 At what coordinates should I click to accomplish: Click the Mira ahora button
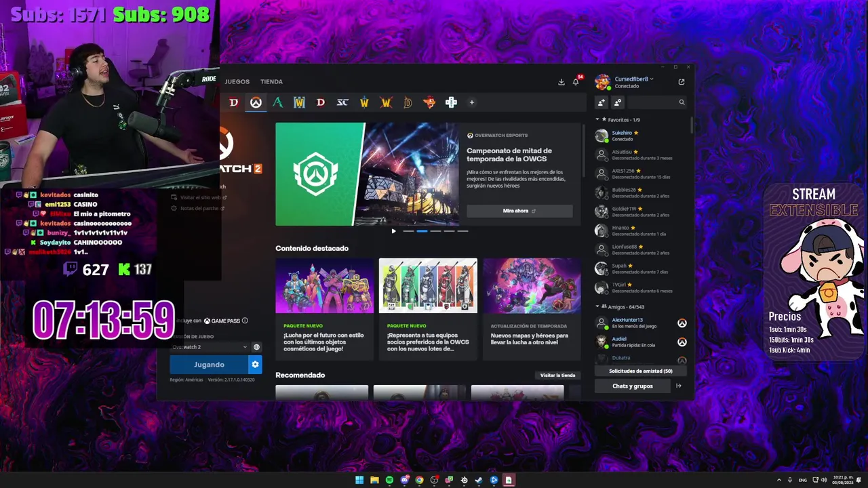click(x=519, y=211)
